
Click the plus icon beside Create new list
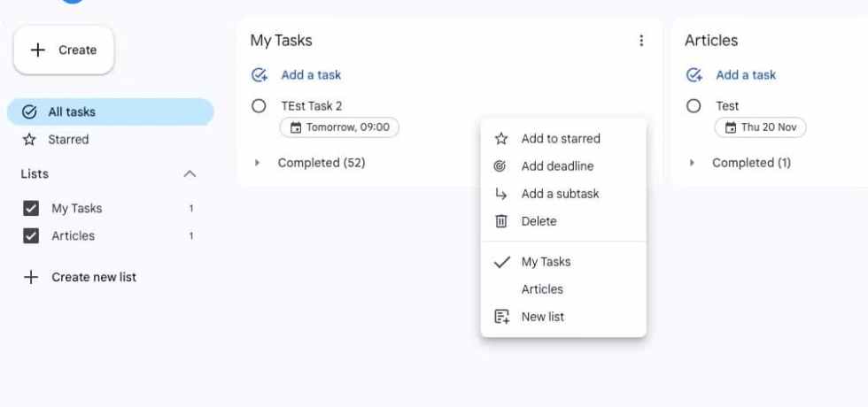31,277
